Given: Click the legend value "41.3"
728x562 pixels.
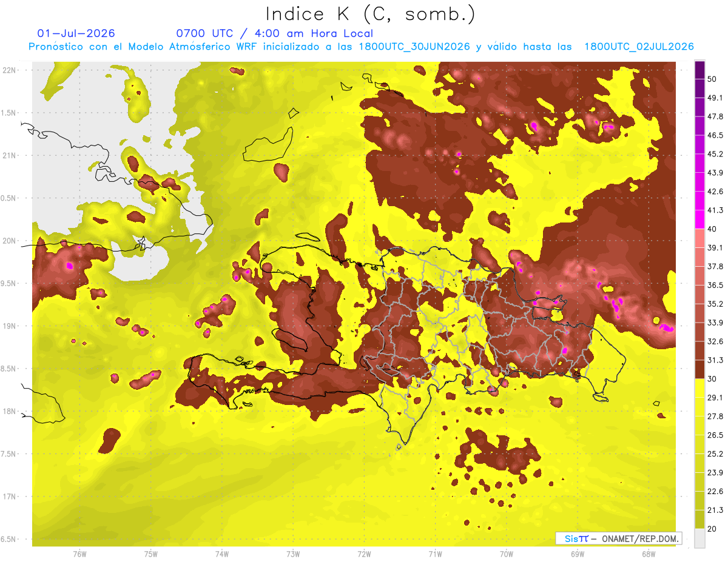Looking at the screenshot, I should click(x=715, y=210).
